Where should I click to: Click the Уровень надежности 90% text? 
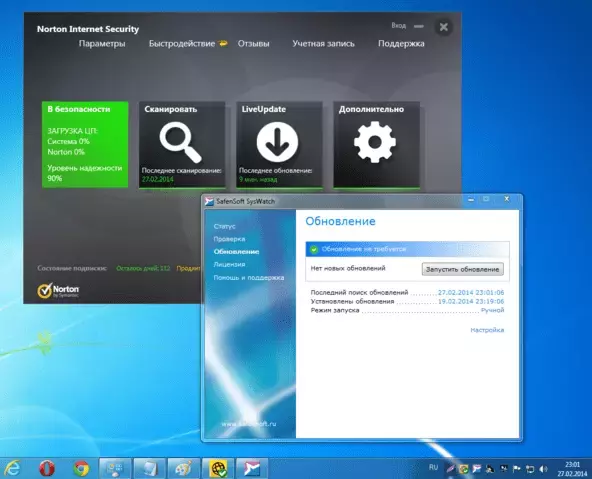[x=85, y=173]
